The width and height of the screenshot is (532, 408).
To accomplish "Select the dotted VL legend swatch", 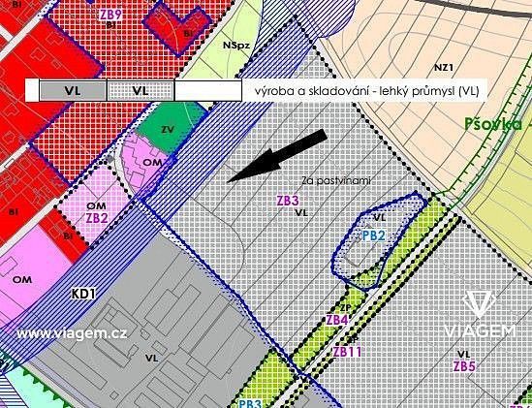I will (x=141, y=91).
